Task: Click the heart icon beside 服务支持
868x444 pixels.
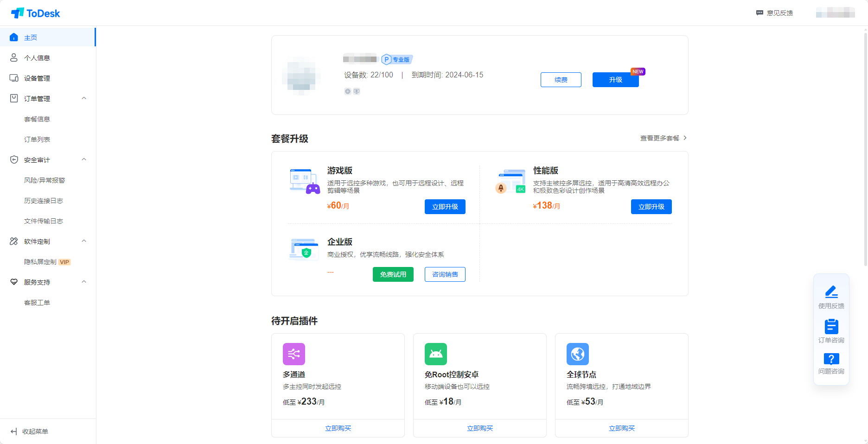Action: click(14, 282)
